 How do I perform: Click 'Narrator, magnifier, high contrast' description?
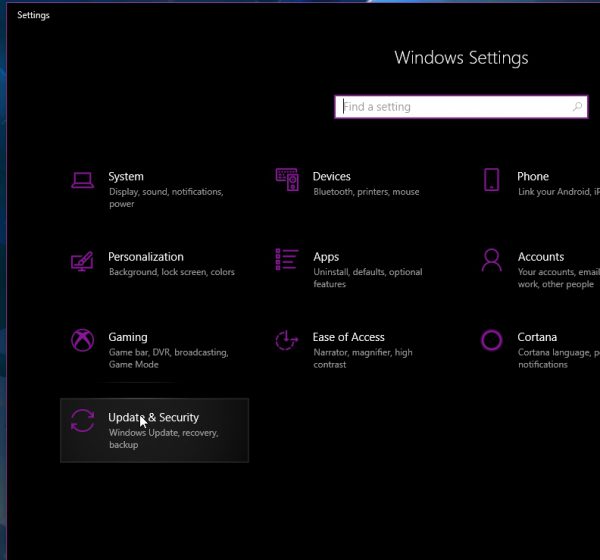[x=363, y=358]
